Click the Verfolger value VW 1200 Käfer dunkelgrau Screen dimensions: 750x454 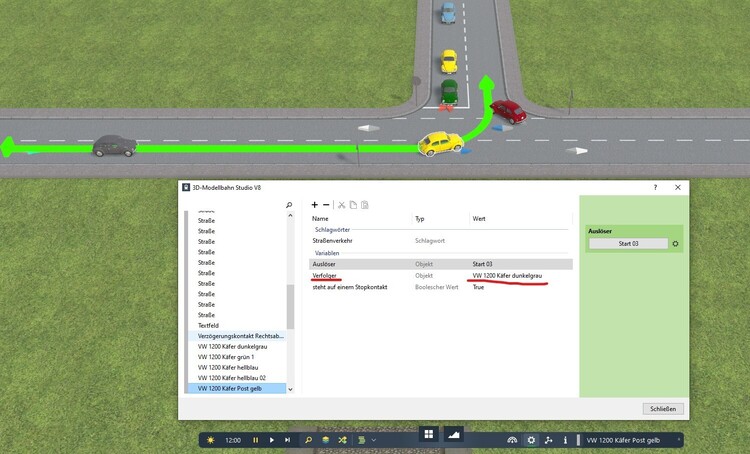[507, 276]
